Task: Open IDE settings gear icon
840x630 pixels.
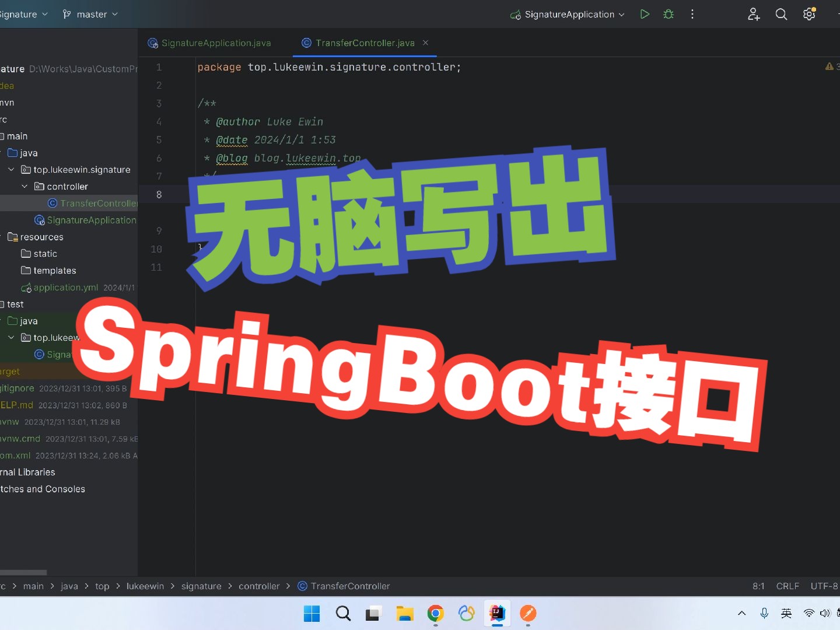Action: (x=809, y=14)
